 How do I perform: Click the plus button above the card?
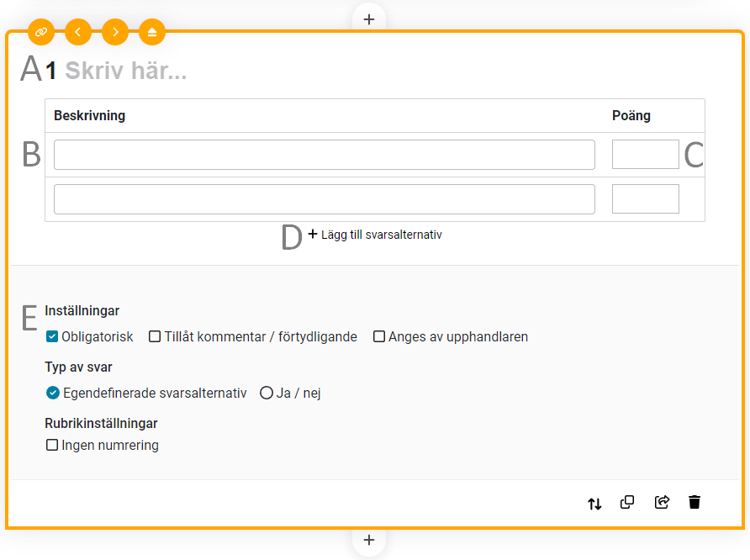tap(368, 18)
